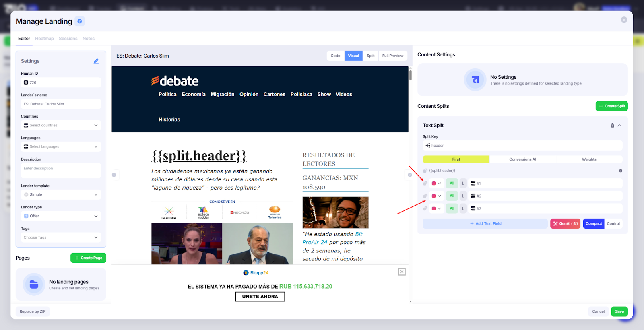Delete the Text Split with trash icon
644x330 pixels.
(x=612, y=126)
